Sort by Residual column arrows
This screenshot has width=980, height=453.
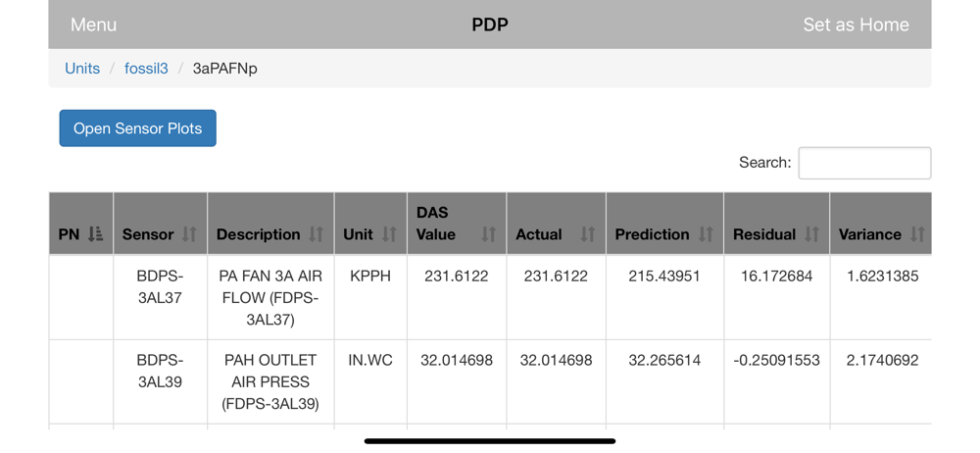[811, 234]
